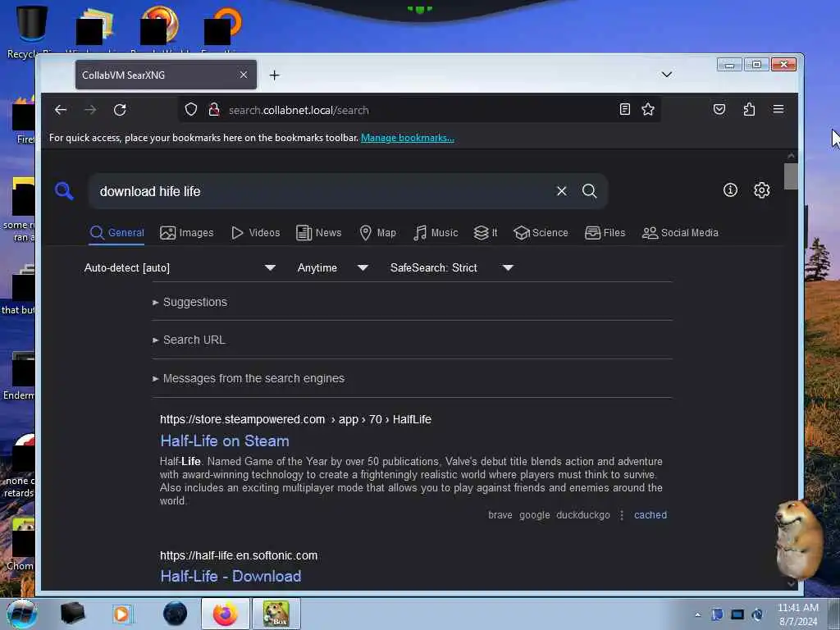Switch to the Files category tab
Screen dimensions: 840x630
pyautogui.click(x=605, y=233)
